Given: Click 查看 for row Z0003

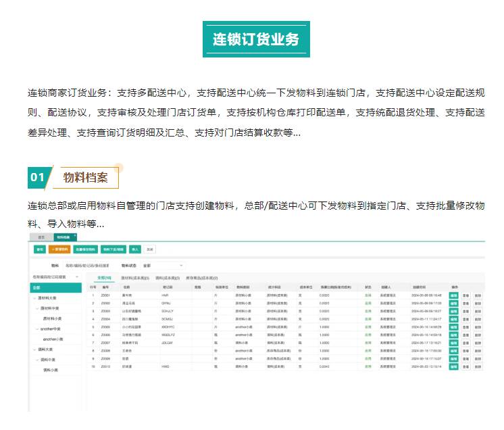Looking at the screenshot, I should pos(465,311).
